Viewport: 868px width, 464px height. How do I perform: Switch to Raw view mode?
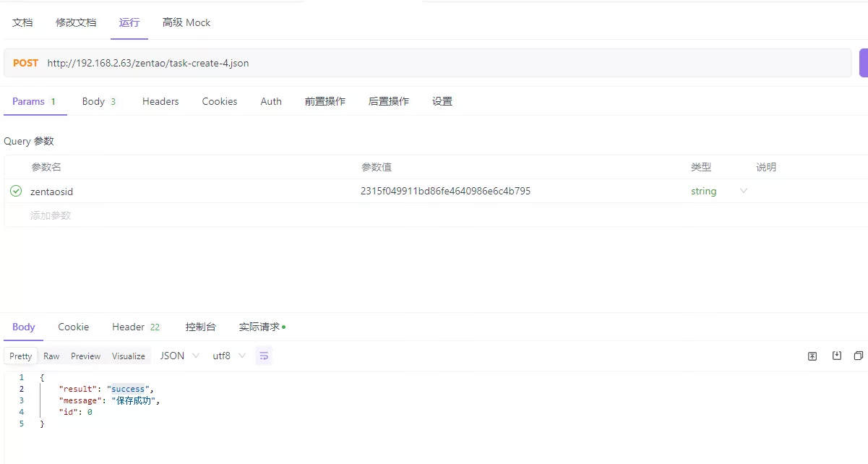point(51,356)
